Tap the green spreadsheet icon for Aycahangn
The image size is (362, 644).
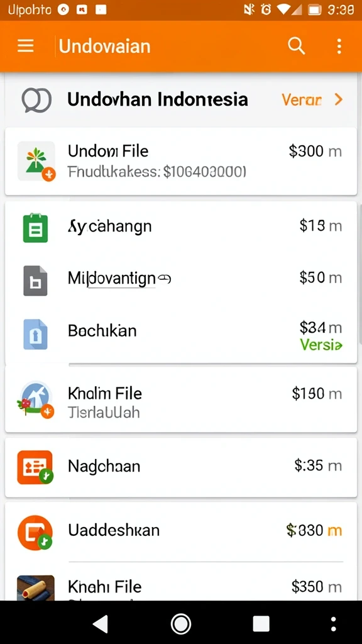(35, 228)
